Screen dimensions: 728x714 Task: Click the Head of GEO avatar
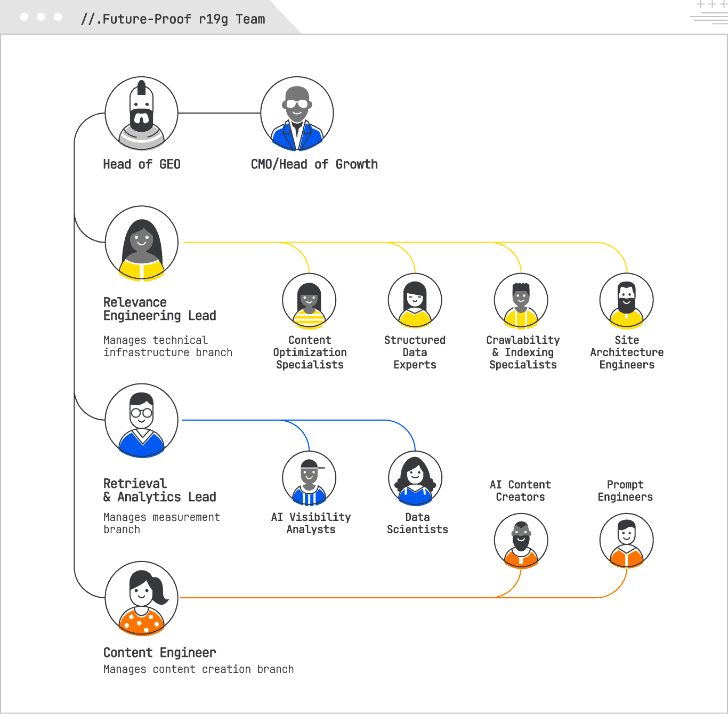tap(141, 114)
